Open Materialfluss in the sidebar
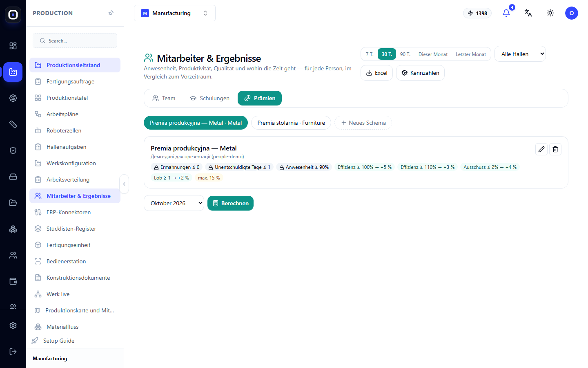588x368 pixels. coord(75,327)
